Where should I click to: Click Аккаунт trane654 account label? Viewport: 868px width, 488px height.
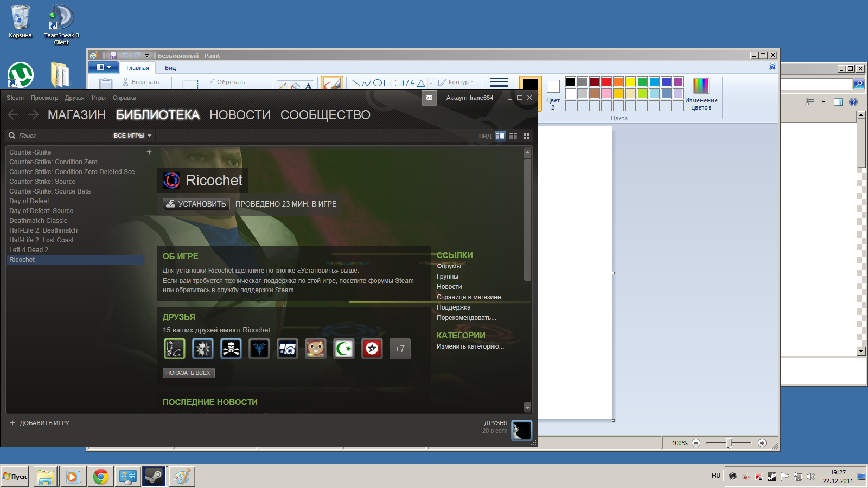470,98
